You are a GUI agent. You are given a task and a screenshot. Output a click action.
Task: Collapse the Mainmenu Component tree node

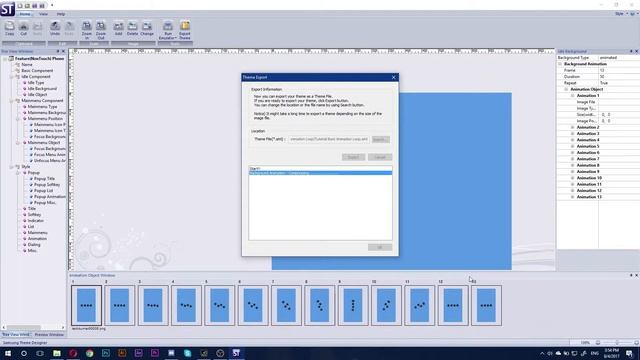pos(11,101)
